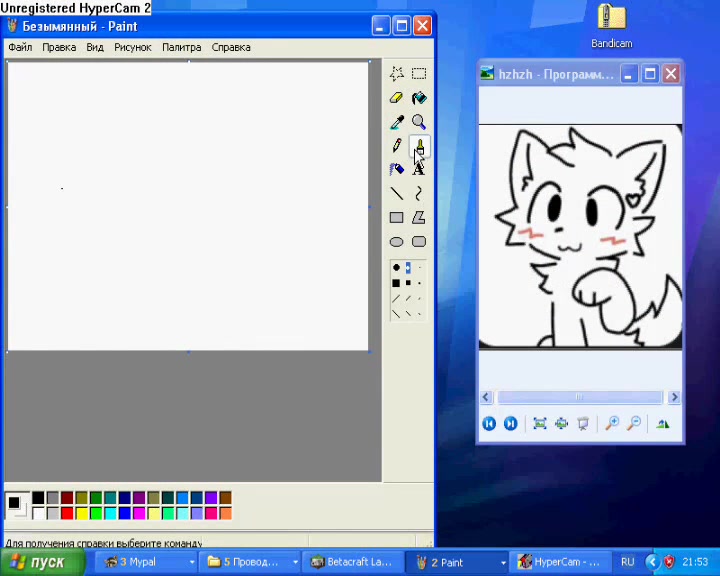Expand the Mypal taskbar group dropdown
Viewport: 720px width, 576px height.
[192, 562]
